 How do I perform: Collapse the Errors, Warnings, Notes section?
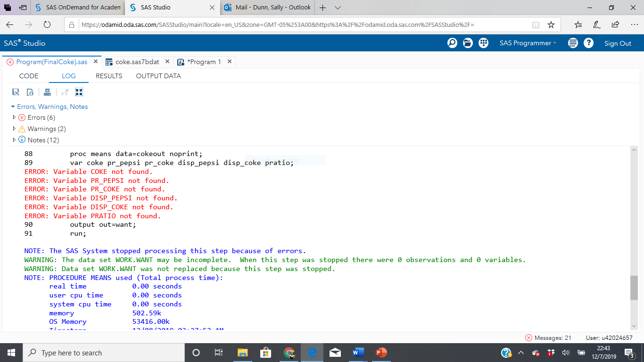point(13,107)
